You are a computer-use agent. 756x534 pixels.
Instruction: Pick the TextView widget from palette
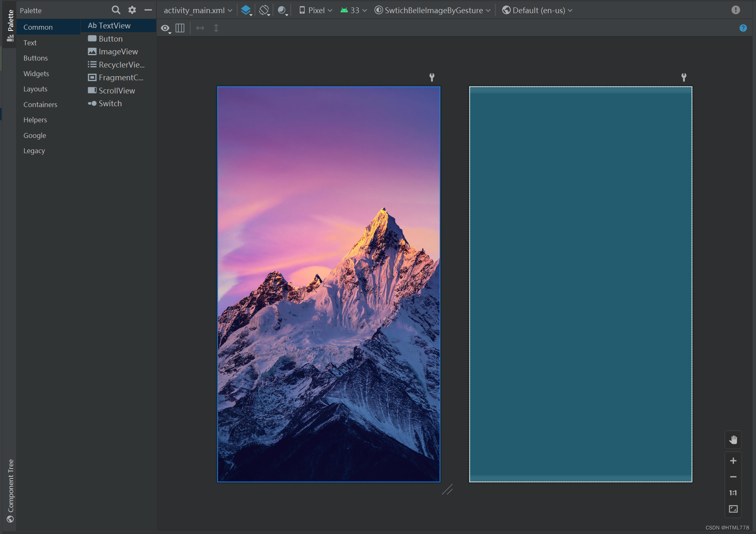tap(119, 26)
